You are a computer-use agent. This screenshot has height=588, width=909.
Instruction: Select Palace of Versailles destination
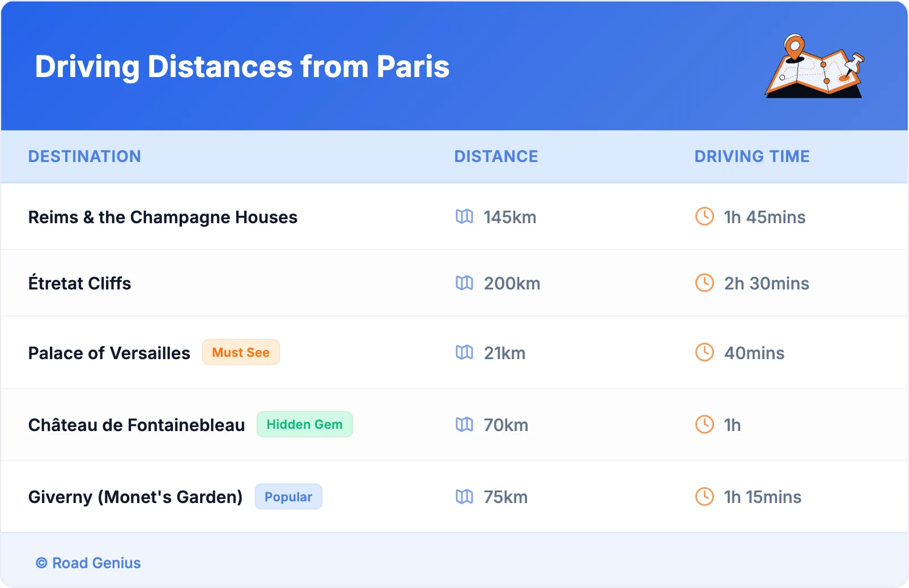(109, 353)
